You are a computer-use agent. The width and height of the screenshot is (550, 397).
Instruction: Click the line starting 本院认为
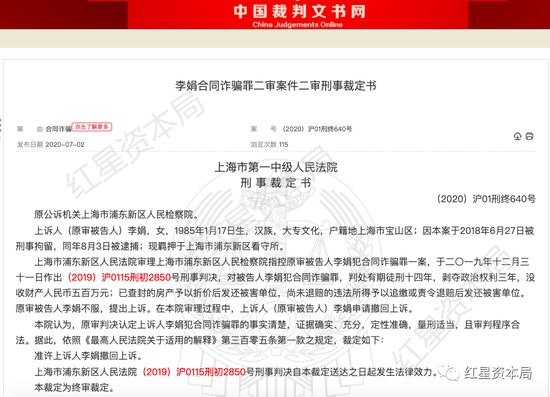[x=277, y=325]
